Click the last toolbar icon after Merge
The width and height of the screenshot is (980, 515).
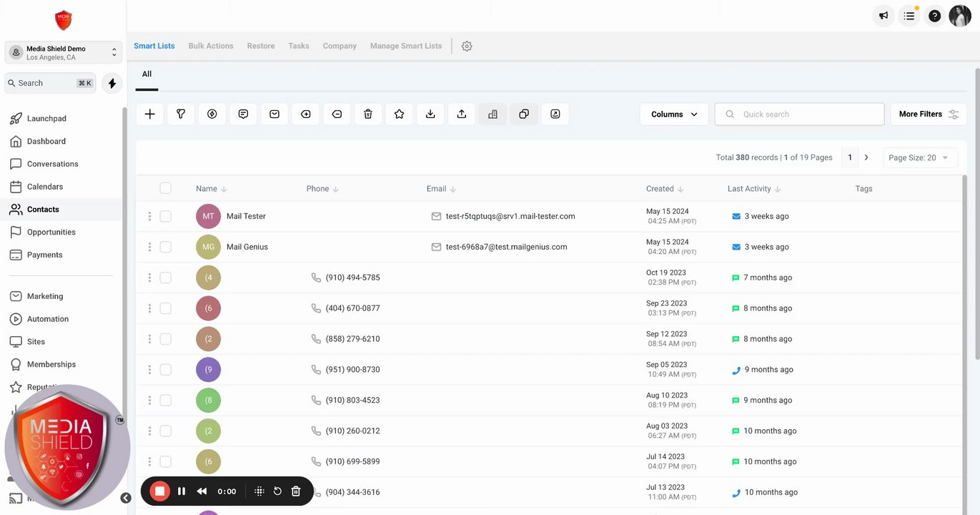[x=555, y=114]
